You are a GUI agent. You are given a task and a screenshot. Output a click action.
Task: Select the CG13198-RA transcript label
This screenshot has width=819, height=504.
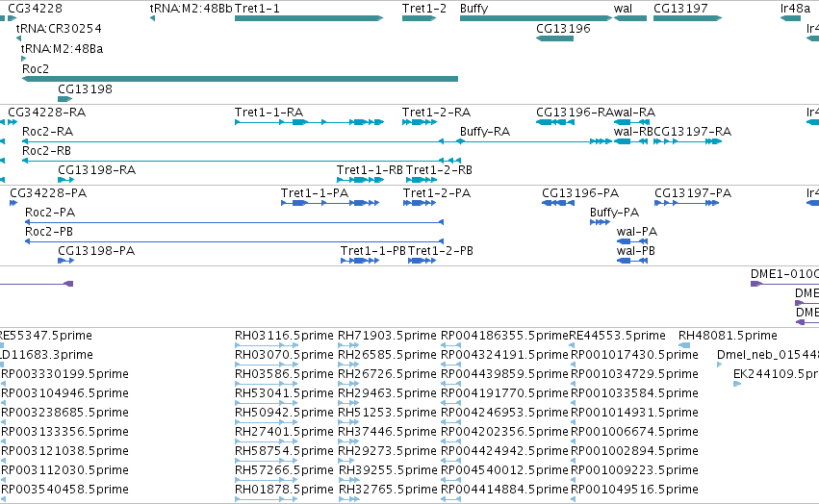coord(96,170)
